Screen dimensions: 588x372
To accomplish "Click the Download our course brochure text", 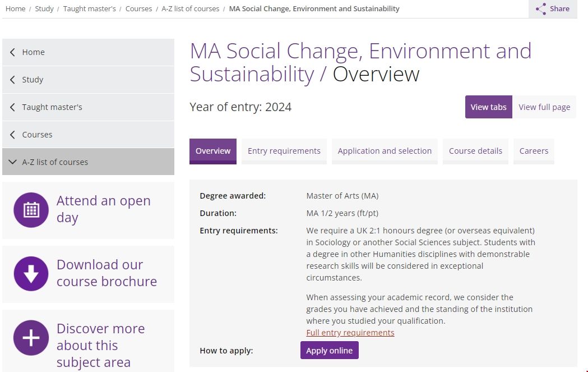I will (x=107, y=273).
